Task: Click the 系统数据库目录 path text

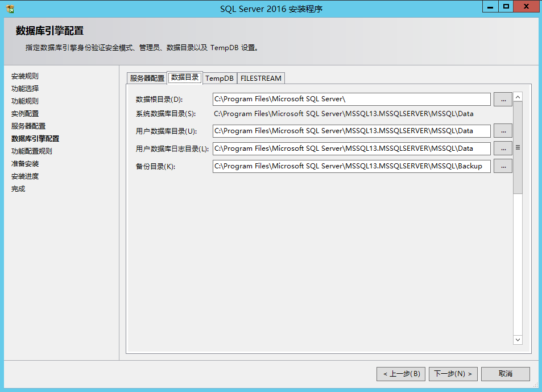Action: point(344,114)
